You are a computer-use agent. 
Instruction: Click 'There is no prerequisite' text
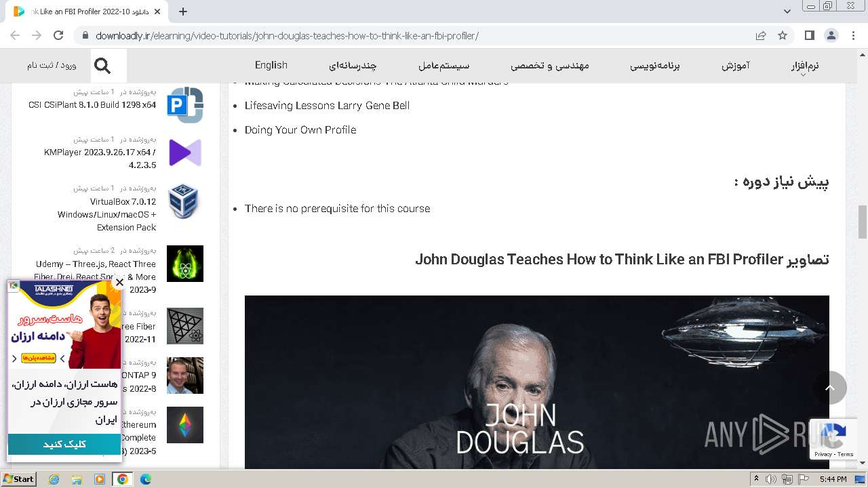337,208
